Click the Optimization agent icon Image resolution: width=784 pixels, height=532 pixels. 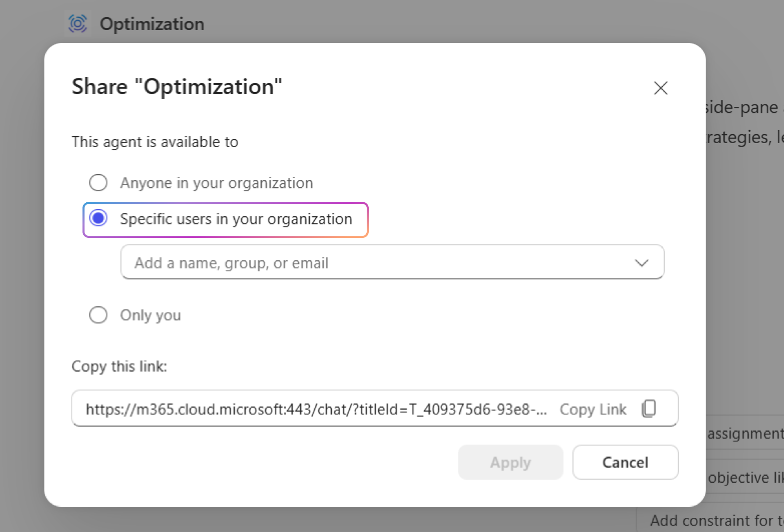click(x=78, y=24)
